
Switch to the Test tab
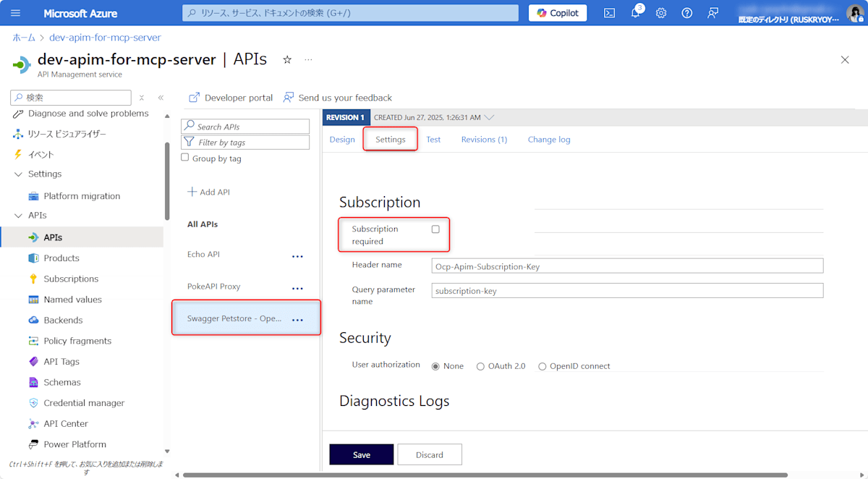pos(433,140)
